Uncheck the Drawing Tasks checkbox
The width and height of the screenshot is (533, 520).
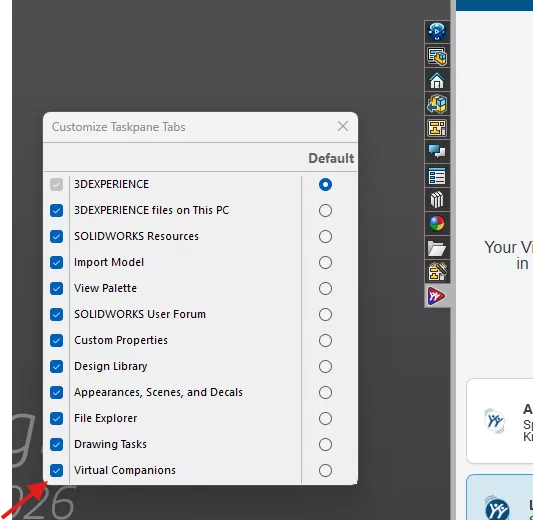pos(56,444)
